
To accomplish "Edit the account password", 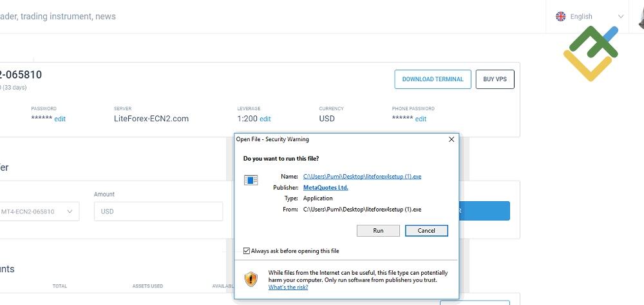I will coord(60,119).
